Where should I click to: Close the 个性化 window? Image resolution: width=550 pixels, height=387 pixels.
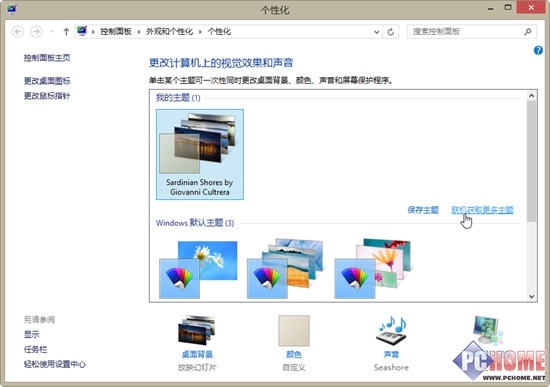point(531,7)
